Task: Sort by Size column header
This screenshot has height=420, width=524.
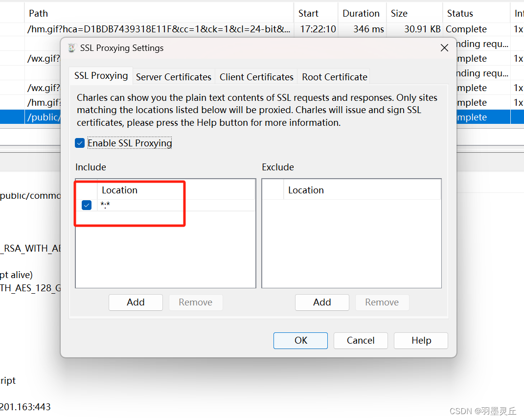Action: click(x=415, y=13)
